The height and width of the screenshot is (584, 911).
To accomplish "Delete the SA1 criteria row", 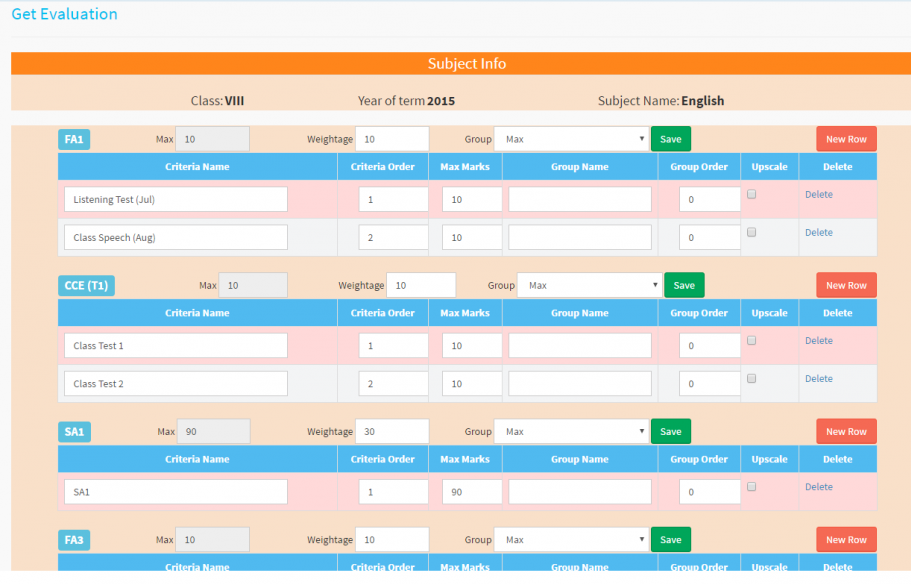I will (x=818, y=487).
